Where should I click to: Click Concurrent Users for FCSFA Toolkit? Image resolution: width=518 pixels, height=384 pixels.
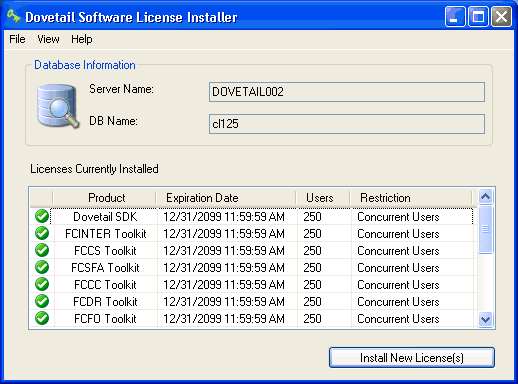click(x=398, y=268)
